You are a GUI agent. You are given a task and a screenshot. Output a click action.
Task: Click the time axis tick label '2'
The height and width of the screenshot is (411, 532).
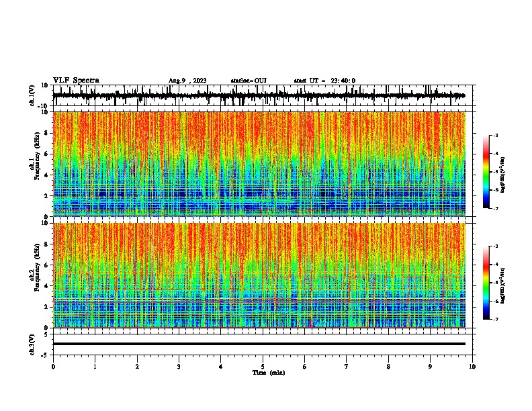137,367
